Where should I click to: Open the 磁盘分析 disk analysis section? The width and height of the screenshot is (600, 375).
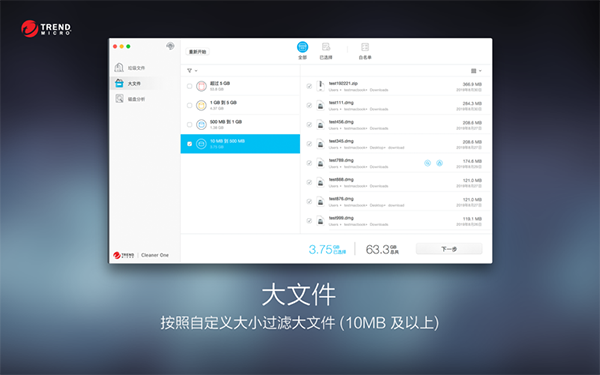[x=130, y=99]
